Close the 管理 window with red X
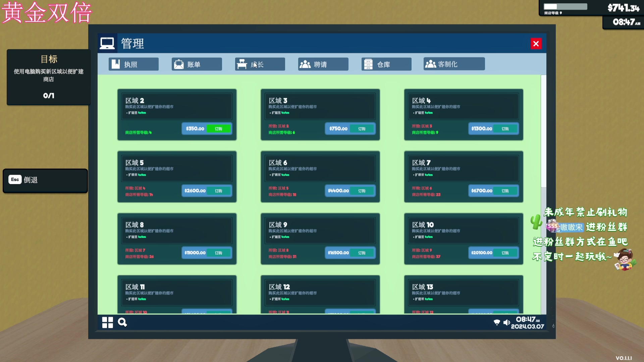The height and width of the screenshot is (362, 644). [536, 44]
